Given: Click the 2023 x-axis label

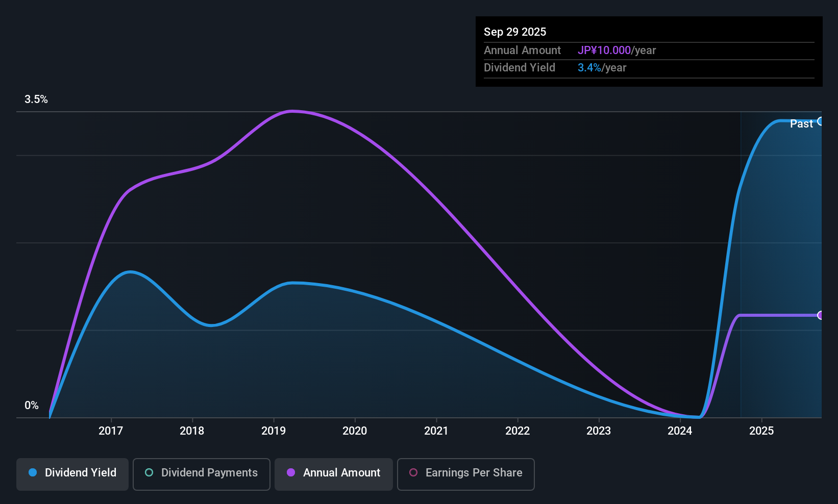Looking at the screenshot, I should (599, 431).
